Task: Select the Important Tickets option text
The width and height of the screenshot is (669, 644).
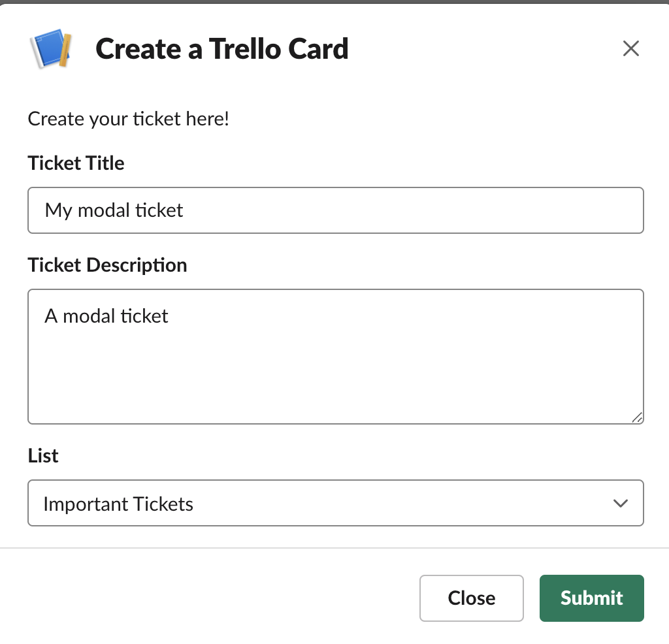Action: pyautogui.click(x=118, y=504)
